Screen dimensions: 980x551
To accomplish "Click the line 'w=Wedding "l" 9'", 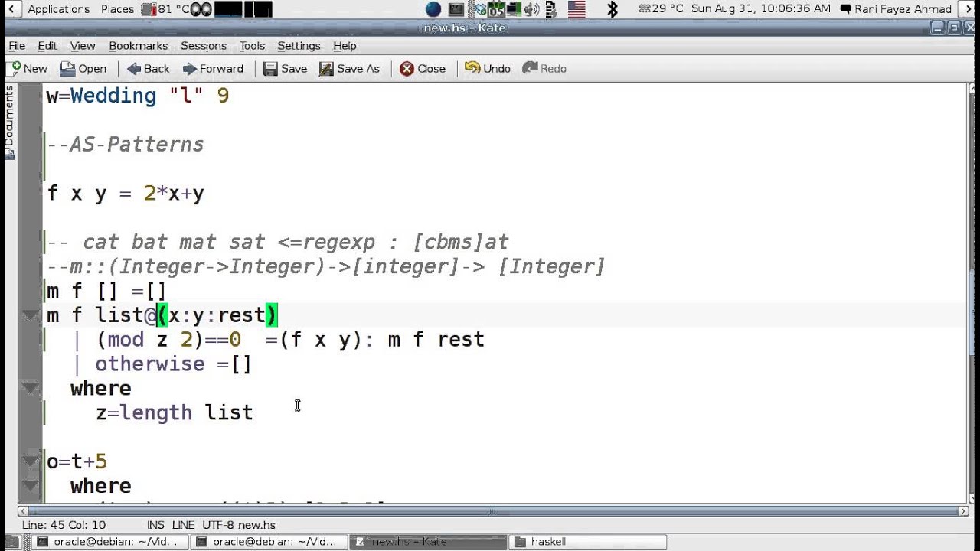I will click(x=138, y=96).
